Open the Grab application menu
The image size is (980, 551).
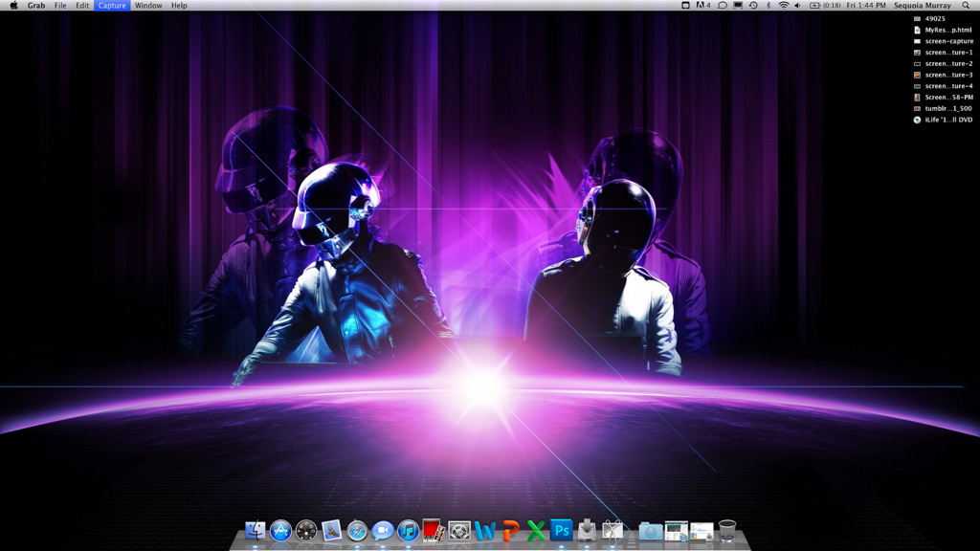(x=36, y=5)
